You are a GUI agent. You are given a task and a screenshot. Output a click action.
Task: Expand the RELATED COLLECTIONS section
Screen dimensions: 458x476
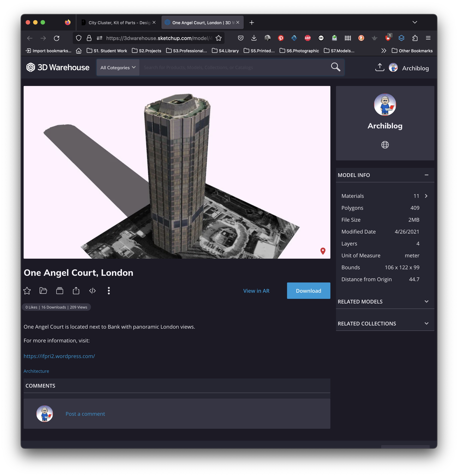click(x=426, y=323)
